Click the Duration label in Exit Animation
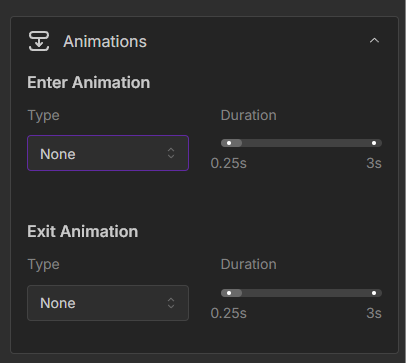 point(249,264)
